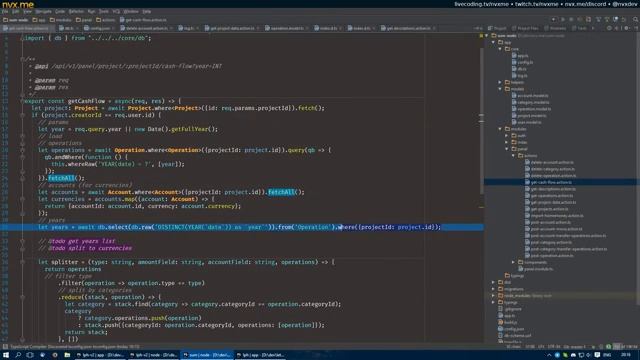This screenshot has width=640, height=360.
Task: Switch to the 'lph-v2 | node' taskbar window
Action: point(154,355)
